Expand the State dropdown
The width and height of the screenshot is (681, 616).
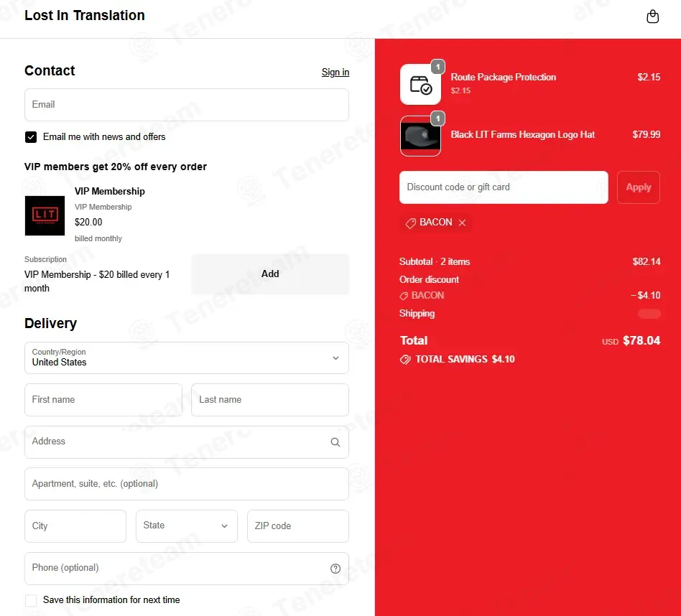point(187,526)
